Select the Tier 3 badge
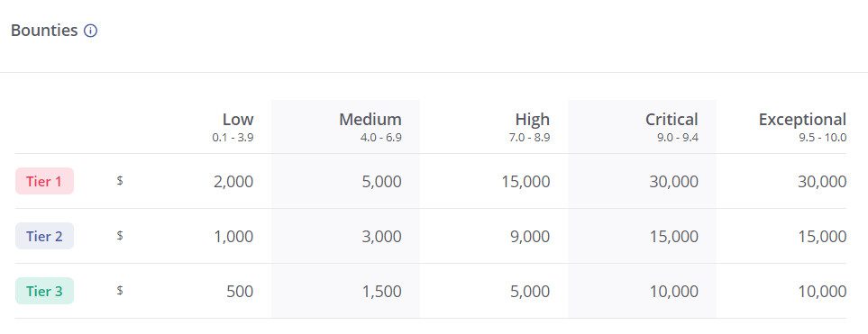The width and height of the screenshot is (868, 334). 44,291
